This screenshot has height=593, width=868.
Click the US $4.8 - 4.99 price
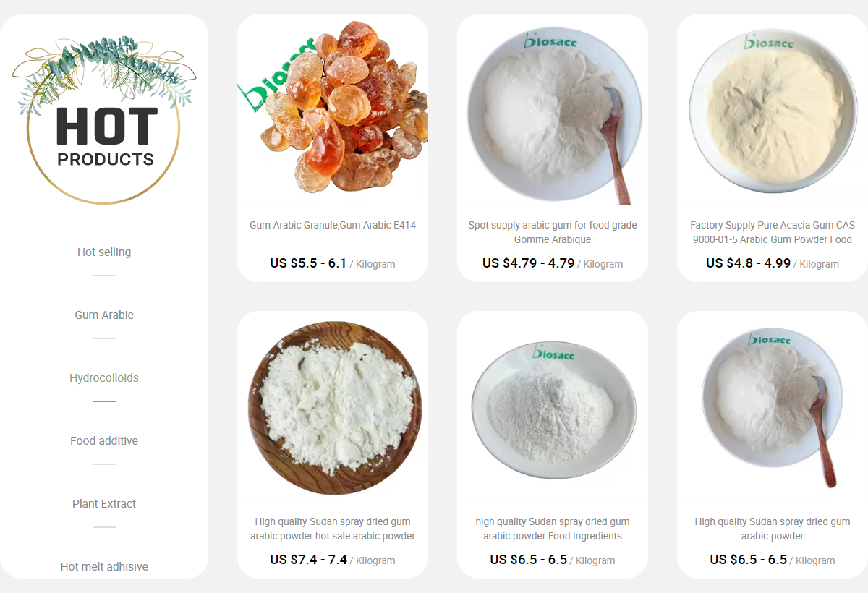pyautogui.click(x=749, y=263)
